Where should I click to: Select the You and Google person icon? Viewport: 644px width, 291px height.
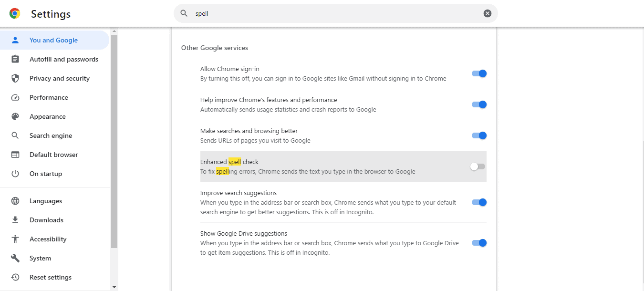point(15,40)
